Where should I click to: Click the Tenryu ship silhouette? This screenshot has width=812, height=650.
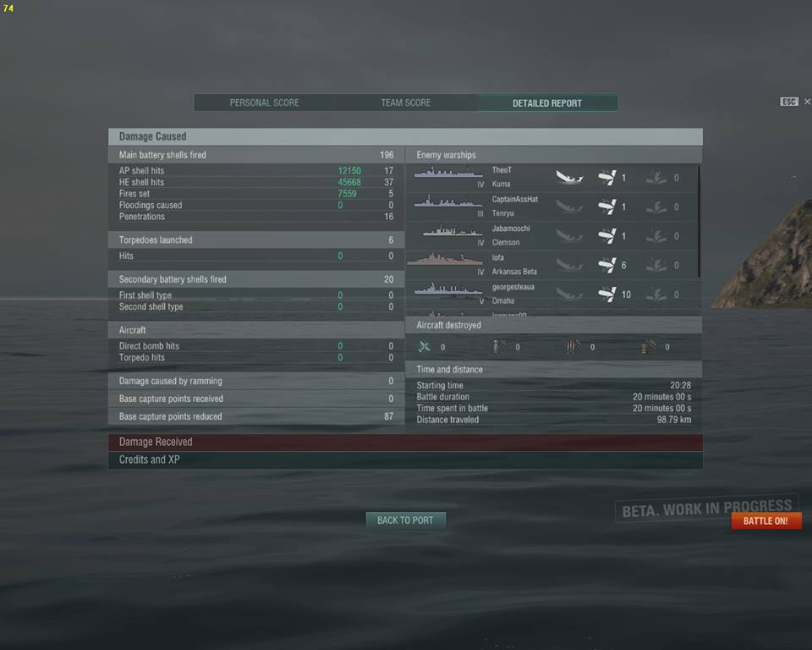pos(448,202)
